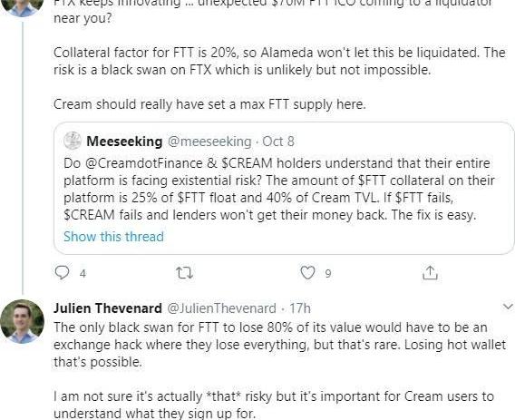Click the partial avatar of top tweet
The width and height of the screenshot is (515, 420).
point(23,8)
